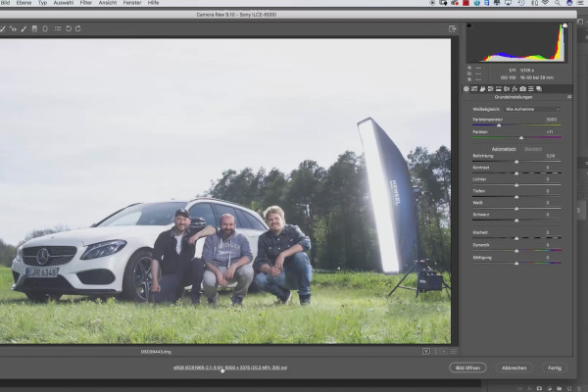The width and height of the screenshot is (588, 392).
Task: Open the Grundeinstellungen panel flyout menu
Action: point(569,97)
